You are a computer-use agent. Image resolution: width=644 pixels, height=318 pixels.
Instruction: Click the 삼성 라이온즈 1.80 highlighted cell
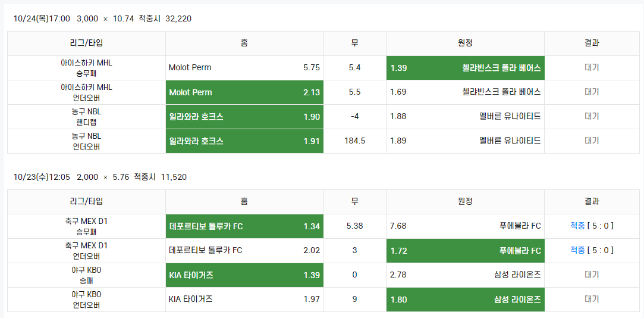pyautogui.click(x=466, y=299)
